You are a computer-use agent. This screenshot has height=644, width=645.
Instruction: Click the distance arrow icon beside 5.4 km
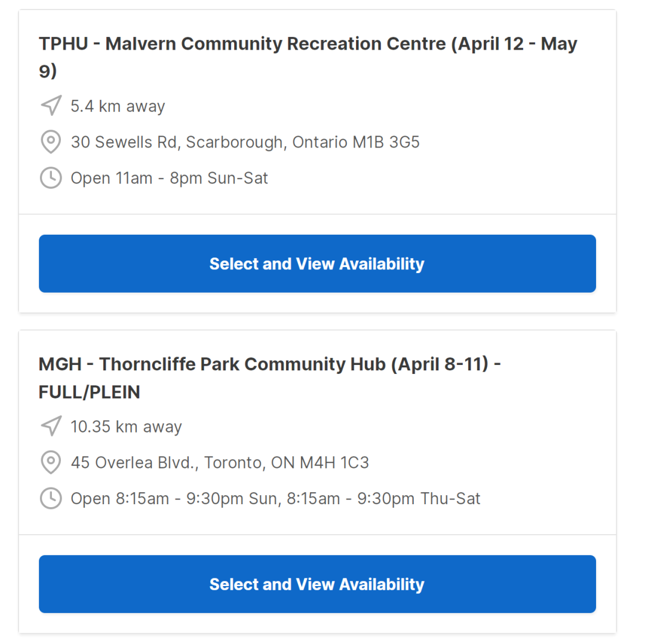pyautogui.click(x=51, y=106)
